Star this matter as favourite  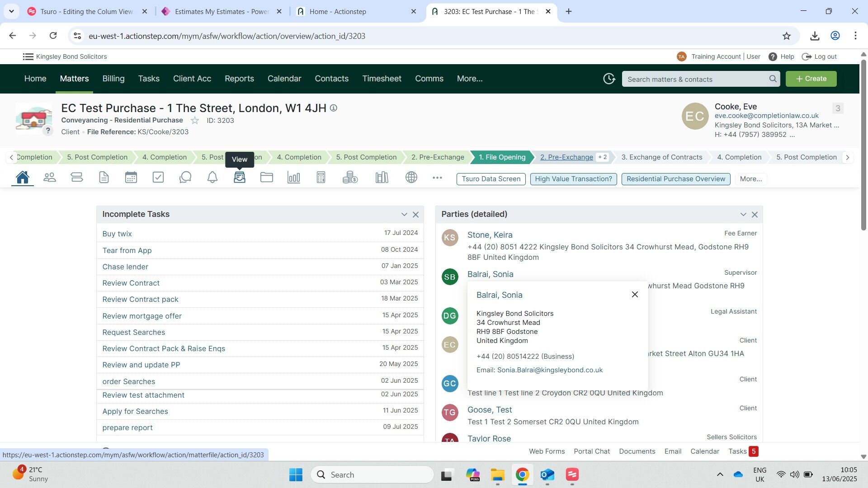(x=195, y=121)
